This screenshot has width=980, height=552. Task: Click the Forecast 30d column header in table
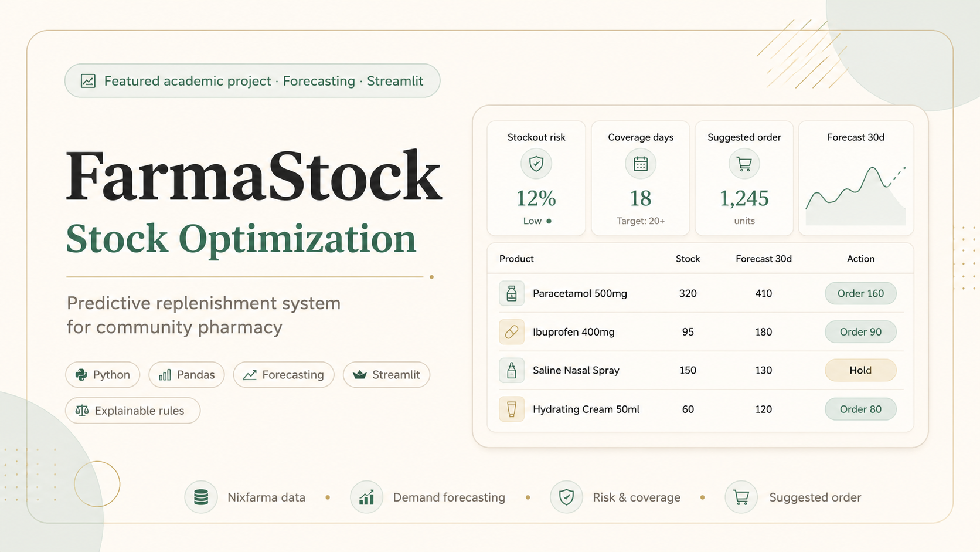pyautogui.click(x=764, y=259)
